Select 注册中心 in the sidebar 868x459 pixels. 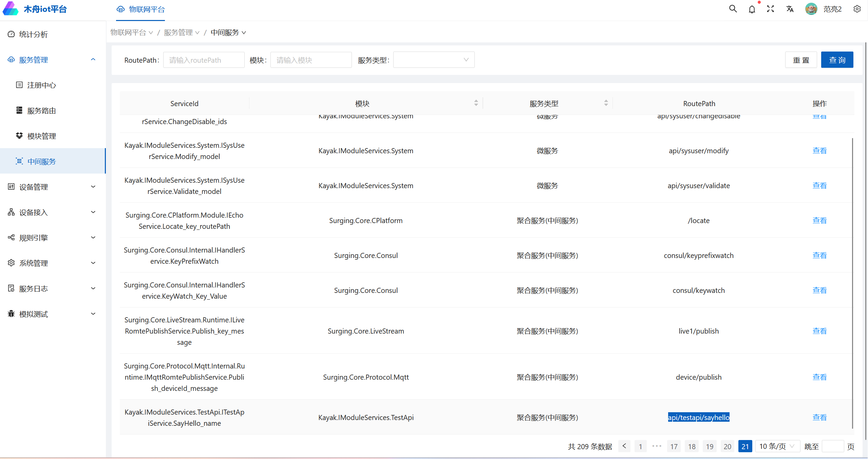(41, 85)
